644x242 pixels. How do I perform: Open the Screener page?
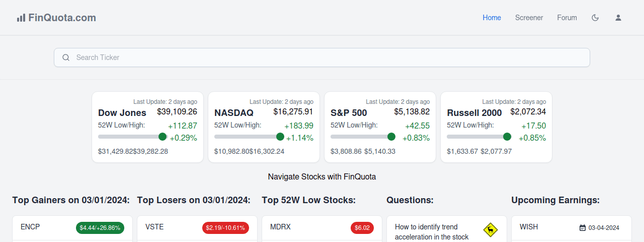pos(529,18)
